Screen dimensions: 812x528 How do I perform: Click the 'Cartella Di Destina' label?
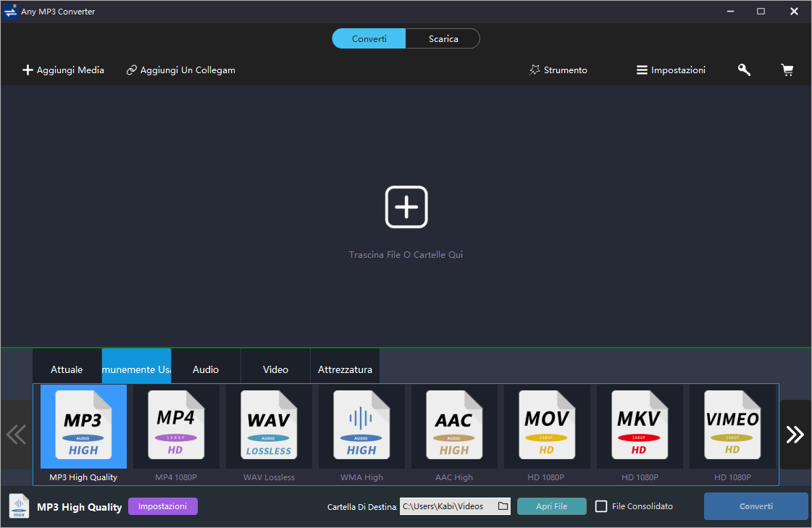pos(362,507)
